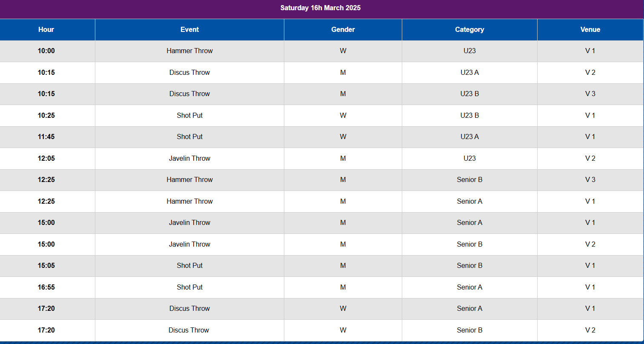The width and height of the screenshot is (644, 344).
Task: Click the Venue column header
Action: [590, 29]
